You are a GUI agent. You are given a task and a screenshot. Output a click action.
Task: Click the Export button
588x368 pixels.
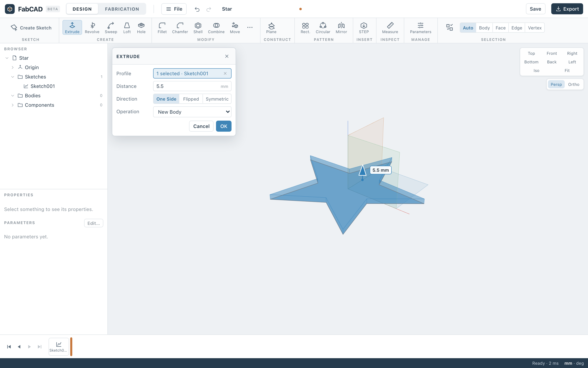click(x=567, y=9)
